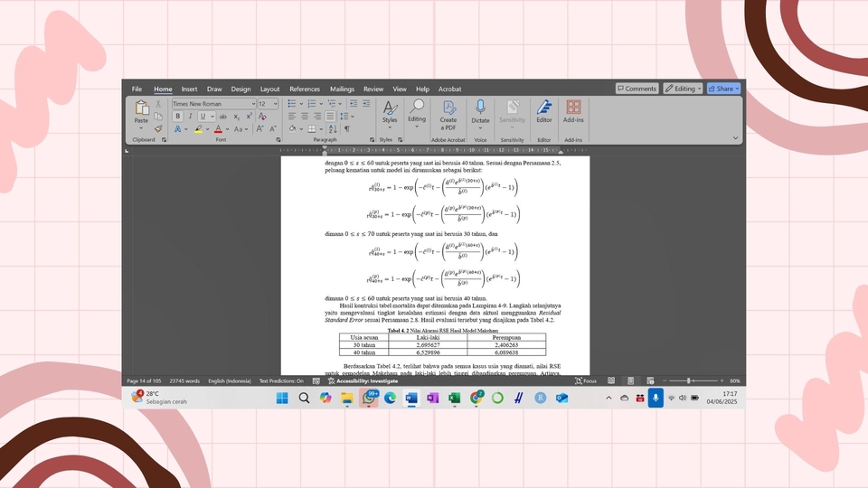Open Excel from the taskbar
Image resolution: width=868 pixels, height=488 pixels.
pyautogui.click(x=455, y=398)
